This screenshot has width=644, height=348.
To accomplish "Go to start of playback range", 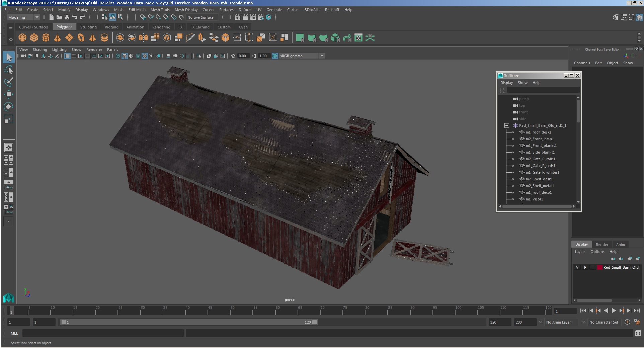I will [583, 311].
